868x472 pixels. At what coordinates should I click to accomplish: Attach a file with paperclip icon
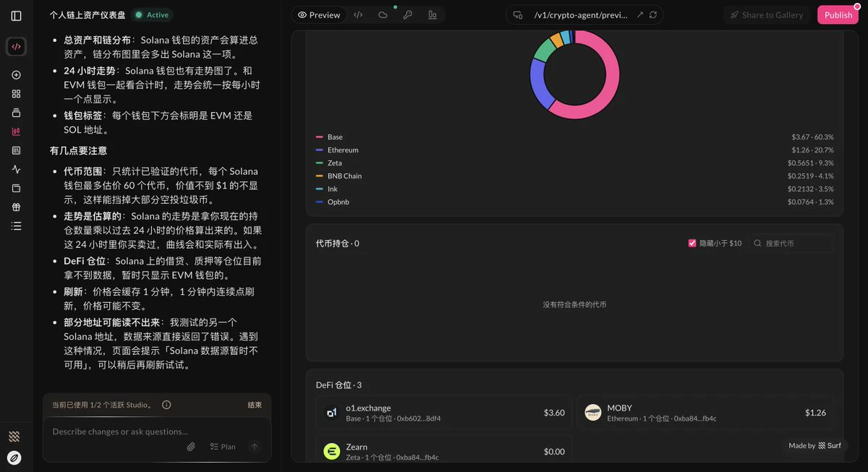(x=191, y=447)
